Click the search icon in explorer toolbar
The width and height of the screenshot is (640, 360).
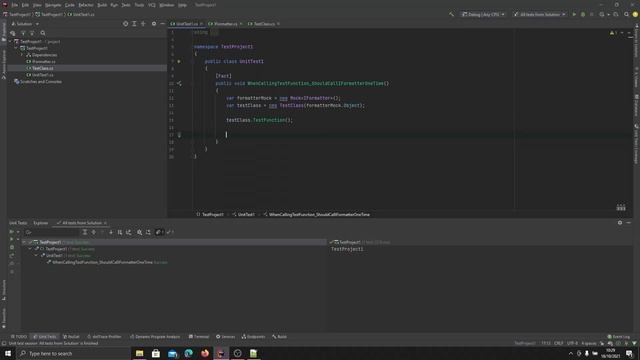pyautogui.click(x=43, y=33)
